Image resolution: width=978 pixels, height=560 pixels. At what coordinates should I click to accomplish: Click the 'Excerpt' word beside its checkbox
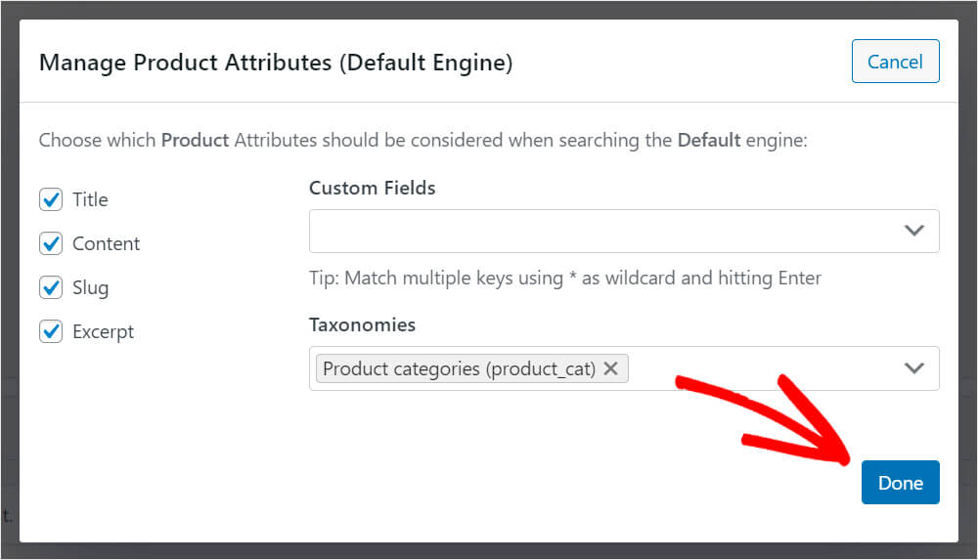click(x=103, y=331)
